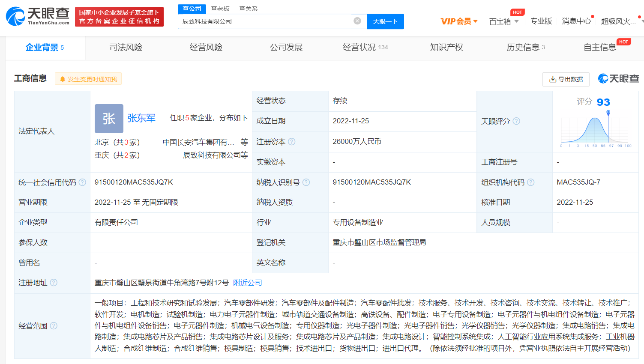Click help icon beside 注册地址

pos(54,283)
